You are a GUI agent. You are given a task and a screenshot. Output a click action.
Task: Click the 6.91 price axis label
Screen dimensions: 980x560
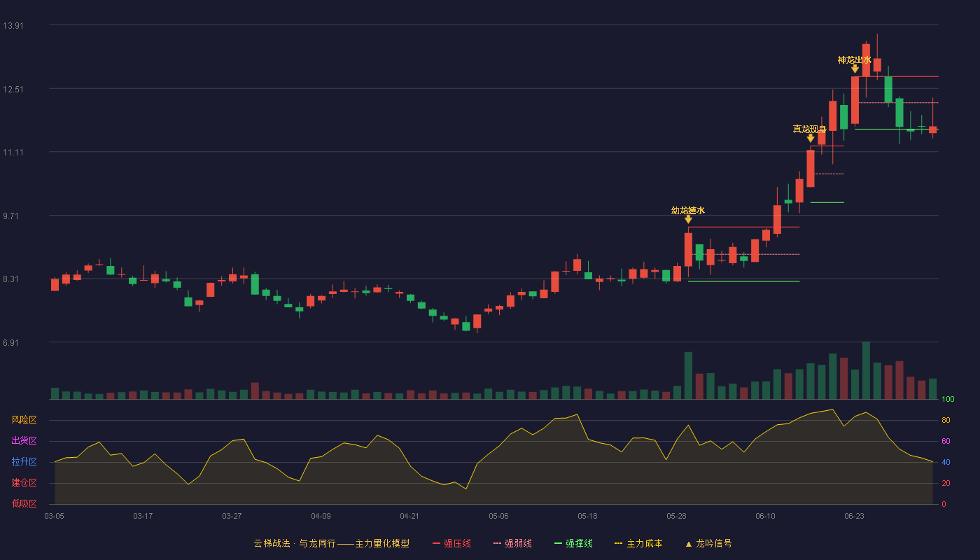click(x=13, y=343)
